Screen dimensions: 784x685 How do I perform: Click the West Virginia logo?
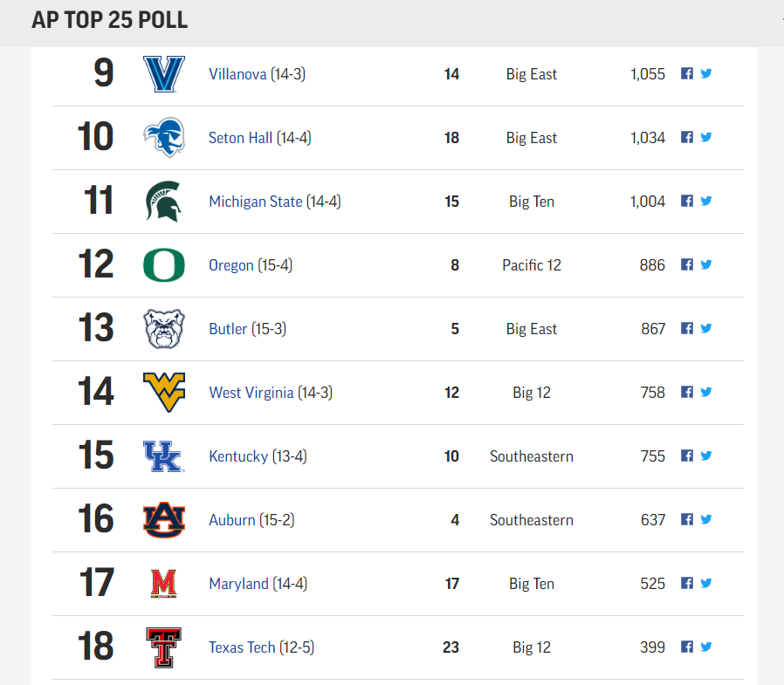coord(164,392)
